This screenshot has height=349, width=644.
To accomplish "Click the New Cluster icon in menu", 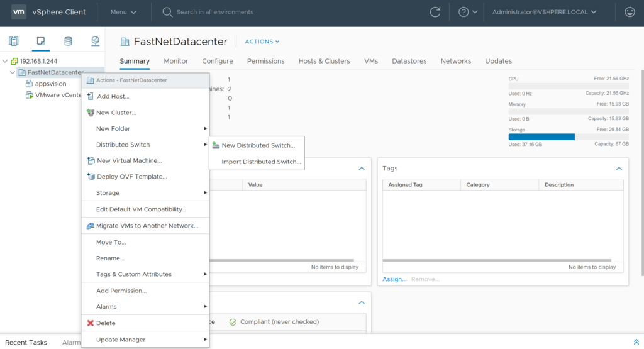I will 91,113.
